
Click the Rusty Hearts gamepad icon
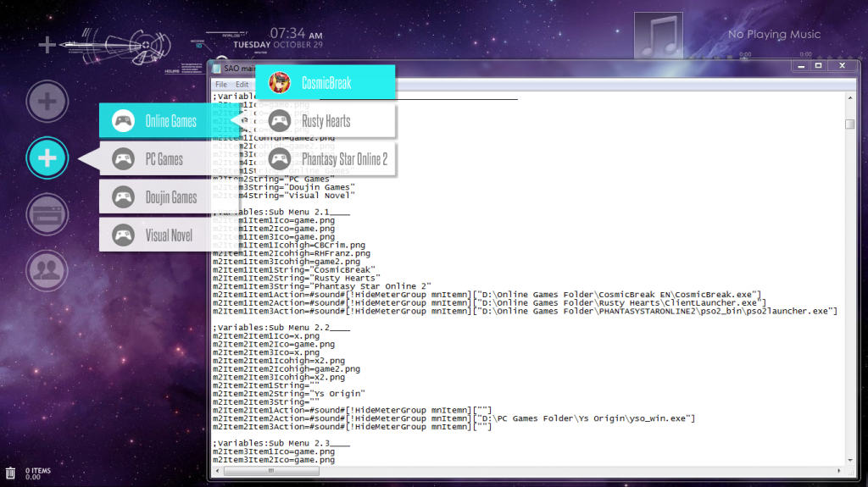coord(280,120)
